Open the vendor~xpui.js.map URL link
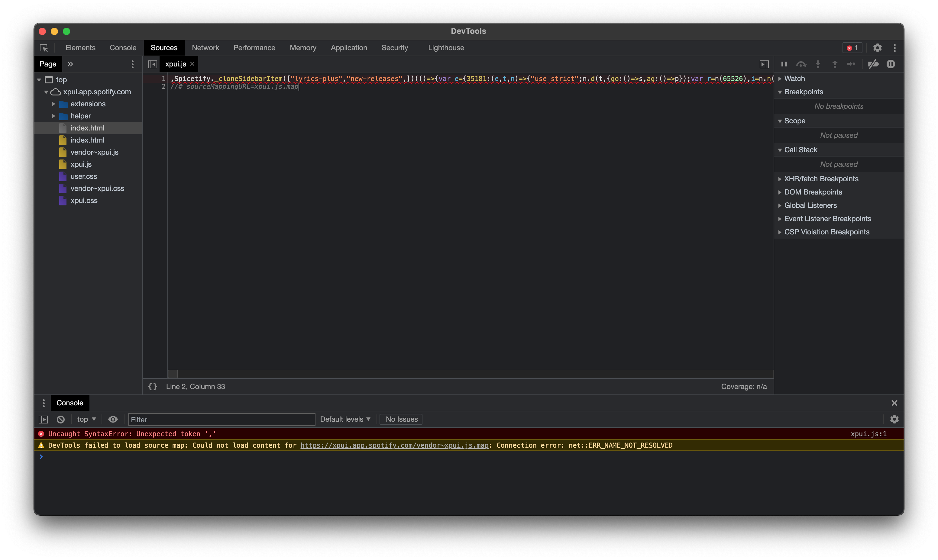 [394, 445]
